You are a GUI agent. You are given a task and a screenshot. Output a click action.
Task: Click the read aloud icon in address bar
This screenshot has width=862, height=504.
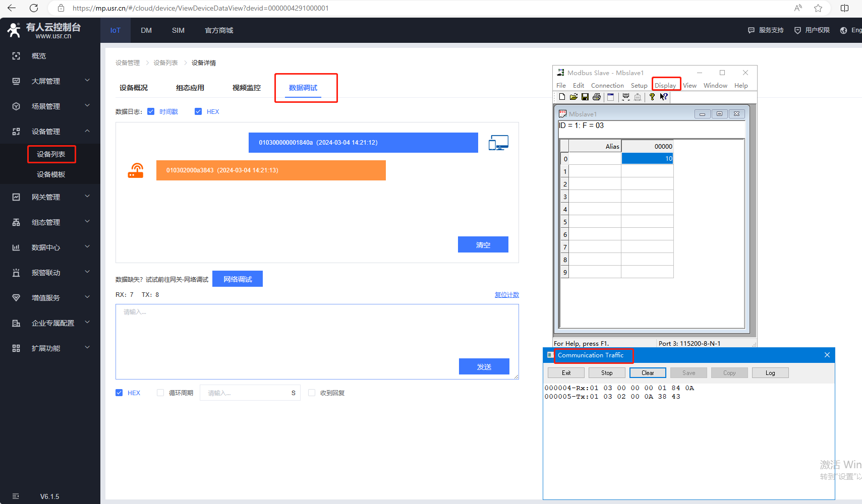tap(798, 8)
